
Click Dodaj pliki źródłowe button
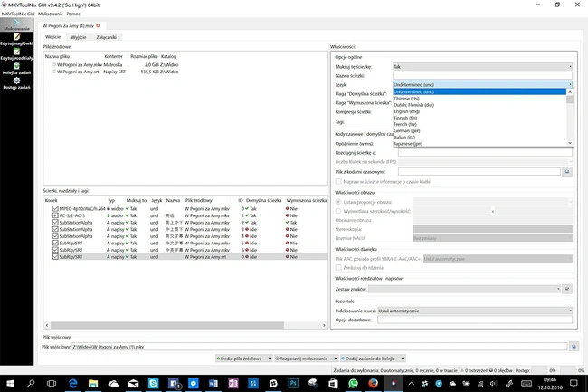(242, 359)
